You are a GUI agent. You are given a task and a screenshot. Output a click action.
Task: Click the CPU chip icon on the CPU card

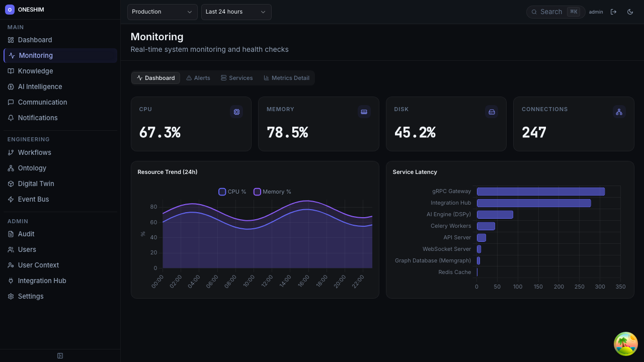[x=236, y=112]
